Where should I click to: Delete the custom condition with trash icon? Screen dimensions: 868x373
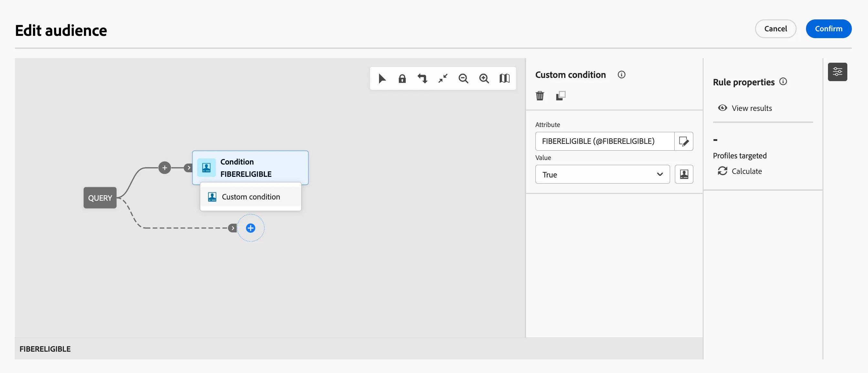click(540, 96)
